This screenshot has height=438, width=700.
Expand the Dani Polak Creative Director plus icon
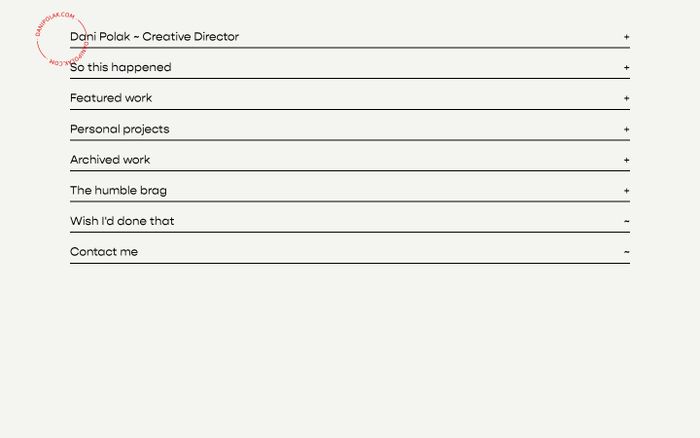click(627, 37)
